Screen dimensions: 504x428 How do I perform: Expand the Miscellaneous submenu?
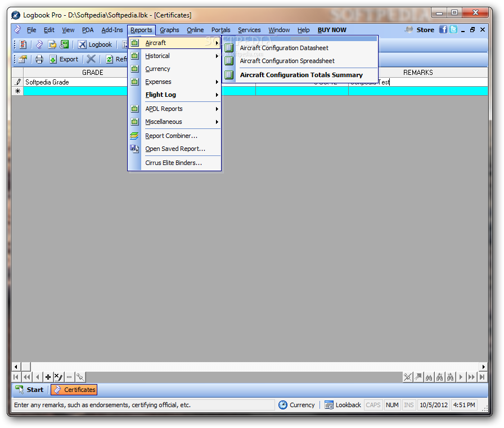point(174,122)
